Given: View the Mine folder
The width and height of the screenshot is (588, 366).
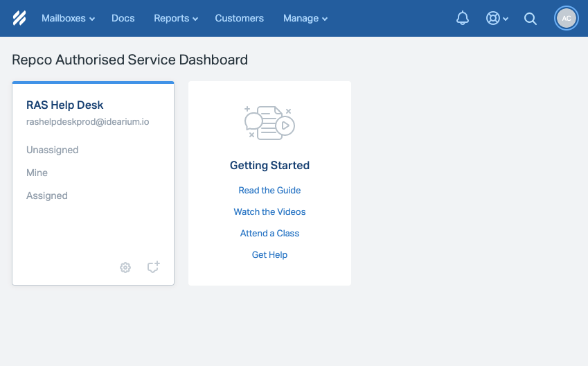Looking at the screenshot, I should point(37,173).
